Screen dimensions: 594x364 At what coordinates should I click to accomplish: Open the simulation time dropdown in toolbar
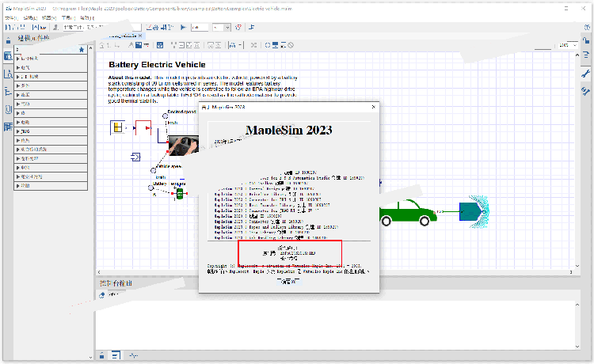[x=228, y=27]
